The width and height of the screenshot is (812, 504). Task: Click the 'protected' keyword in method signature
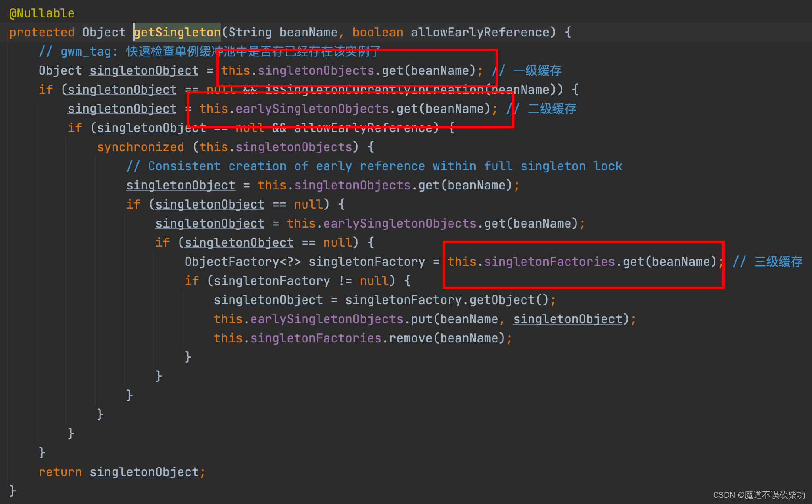(42, 33)
